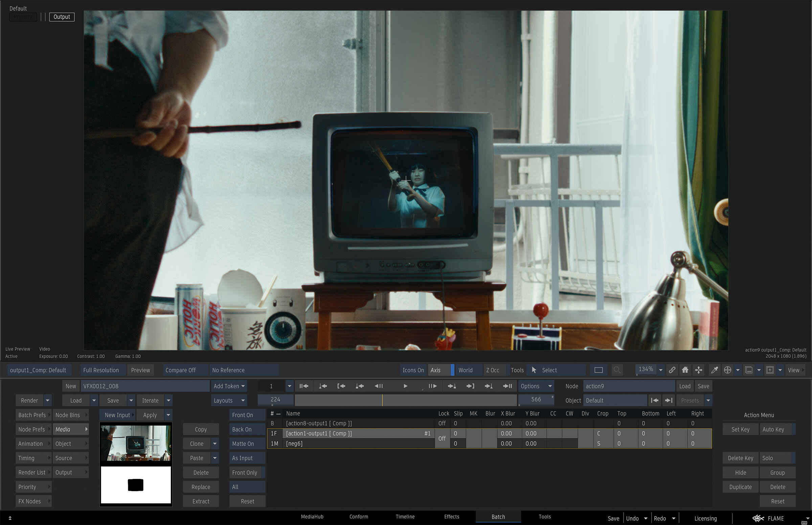Screen dimensions: 812x525
Task: Open the Options dropdown
Action: [x=536, y=386]
